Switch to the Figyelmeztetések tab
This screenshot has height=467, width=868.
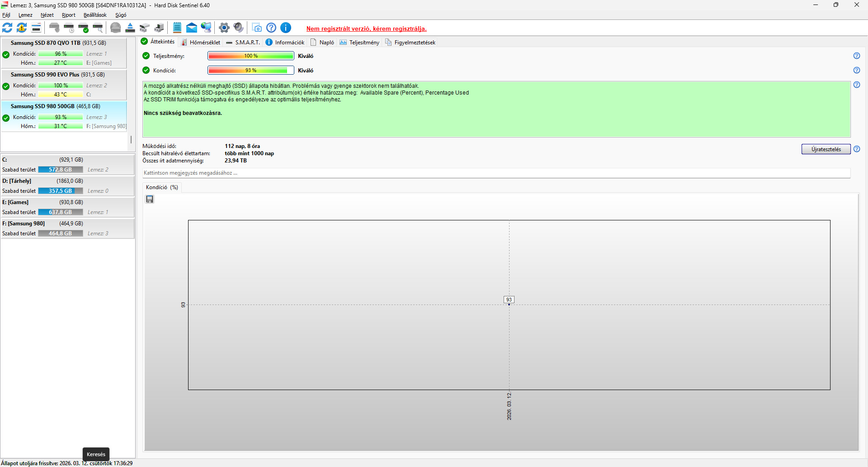(x=410, y=43)
